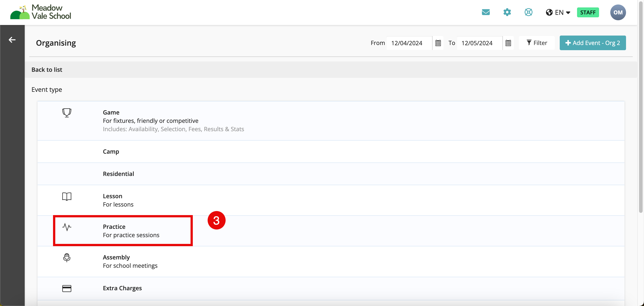Choose the Game event type
Image resolution: width=644 pixels, height=306 pixels.
tap(331, 121)
